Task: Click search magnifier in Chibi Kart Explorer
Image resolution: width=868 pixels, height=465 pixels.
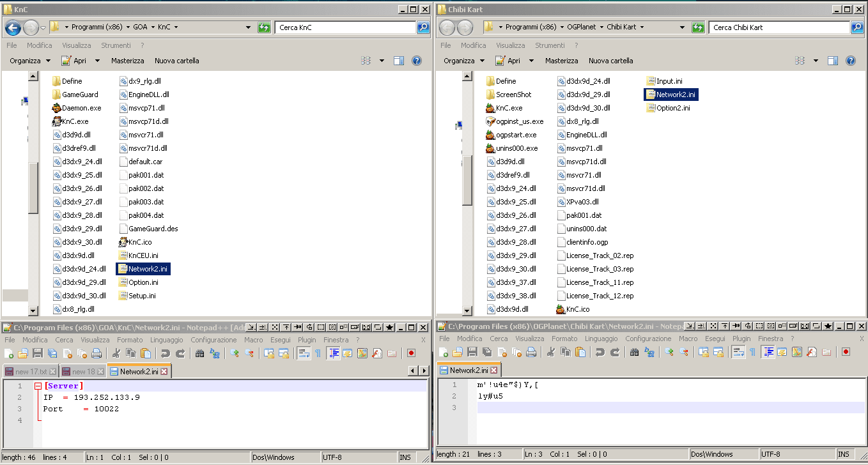Action: pyautogui.click(x=857, y=27)
